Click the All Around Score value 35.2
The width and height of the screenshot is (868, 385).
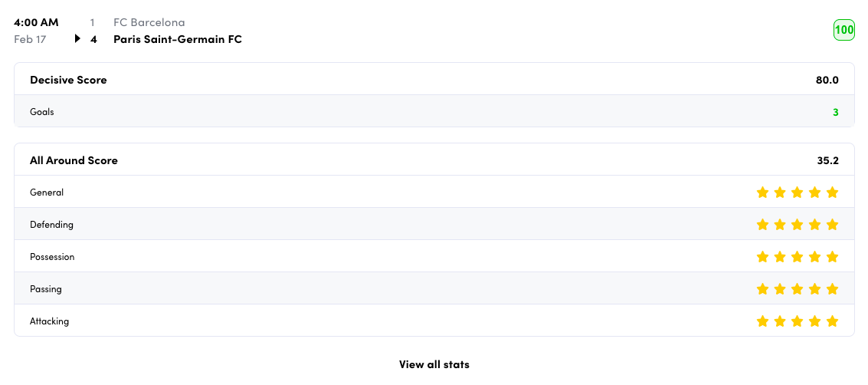point(827,160)
